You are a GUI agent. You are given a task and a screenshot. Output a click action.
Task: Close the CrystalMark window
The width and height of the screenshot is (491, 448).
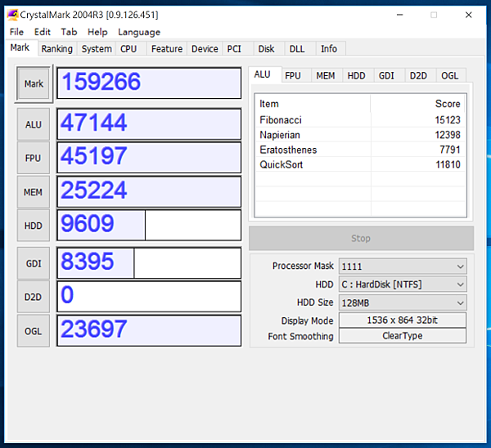point(468,15)
